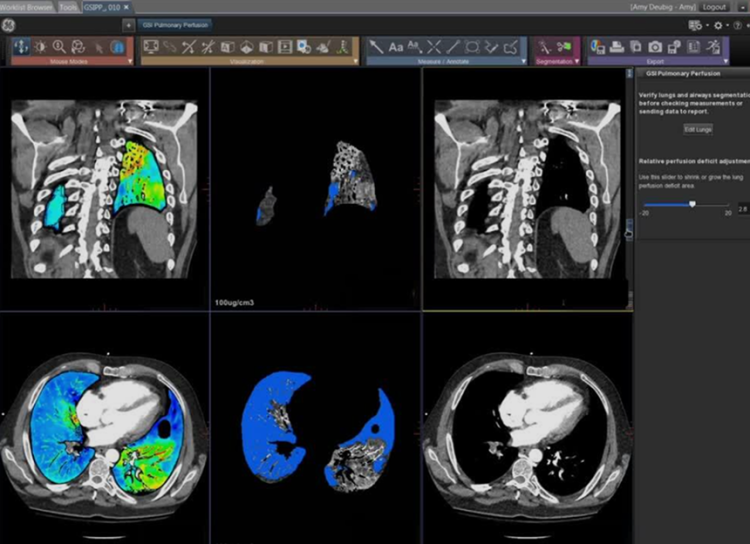Click the copy pages icon in Export
Viewport: 750px width, 544px height.
coord(636,47)
